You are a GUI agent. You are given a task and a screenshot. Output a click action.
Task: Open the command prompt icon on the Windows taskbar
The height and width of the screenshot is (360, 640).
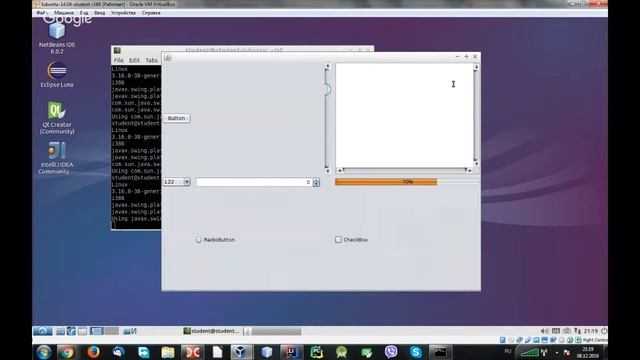click(440, 352)
